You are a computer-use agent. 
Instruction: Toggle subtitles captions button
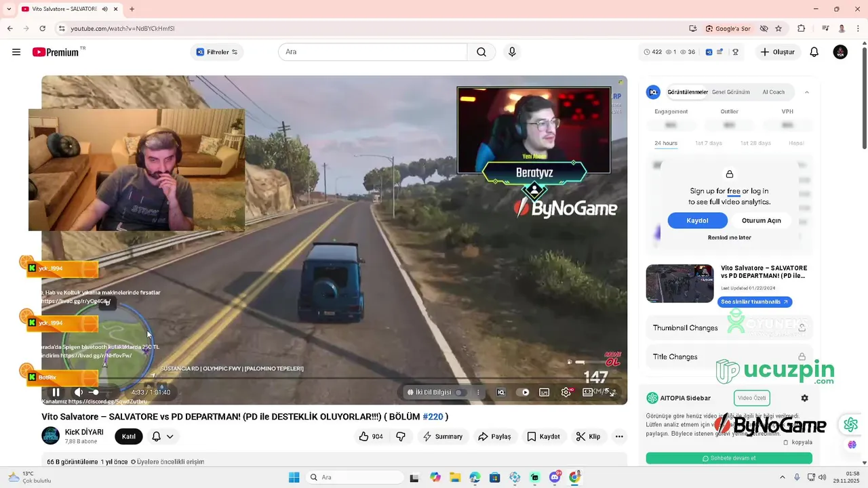pyautogui.click(x=544, y=392)
